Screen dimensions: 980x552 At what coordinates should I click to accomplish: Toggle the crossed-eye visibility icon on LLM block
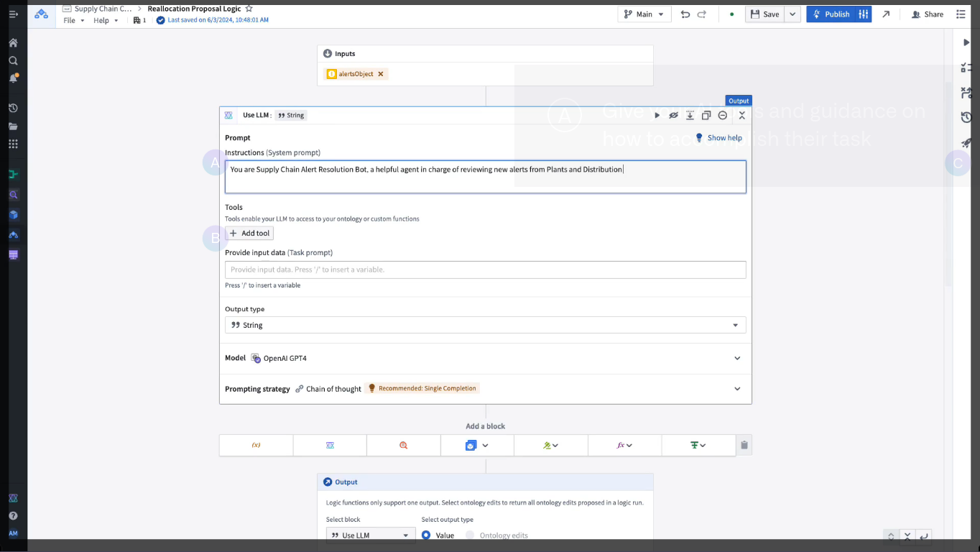pyautogui.click(x=673, y=115)
